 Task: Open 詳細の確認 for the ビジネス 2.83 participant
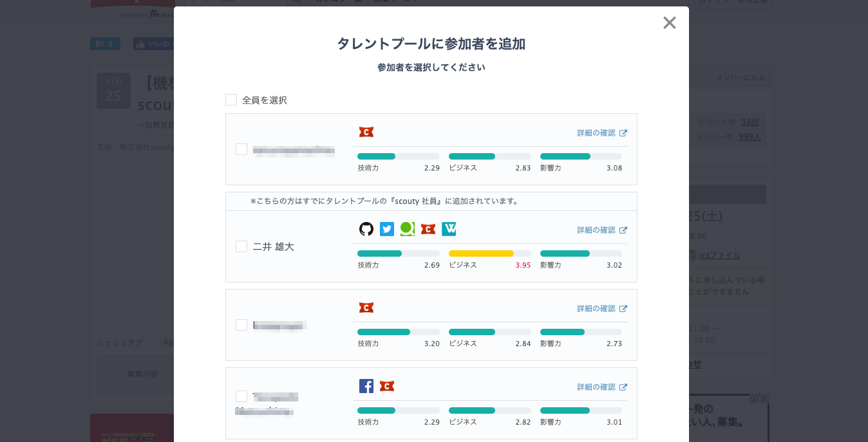(x=602, y=133)
